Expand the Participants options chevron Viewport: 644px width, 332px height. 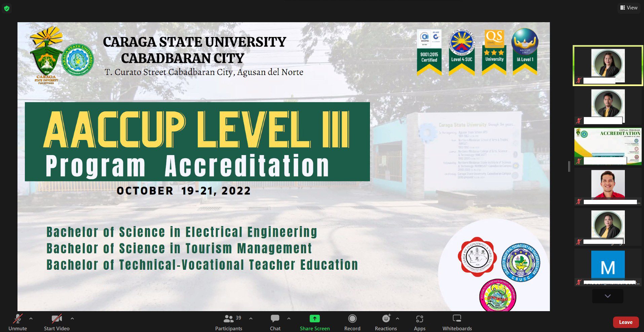coord(250,319)
